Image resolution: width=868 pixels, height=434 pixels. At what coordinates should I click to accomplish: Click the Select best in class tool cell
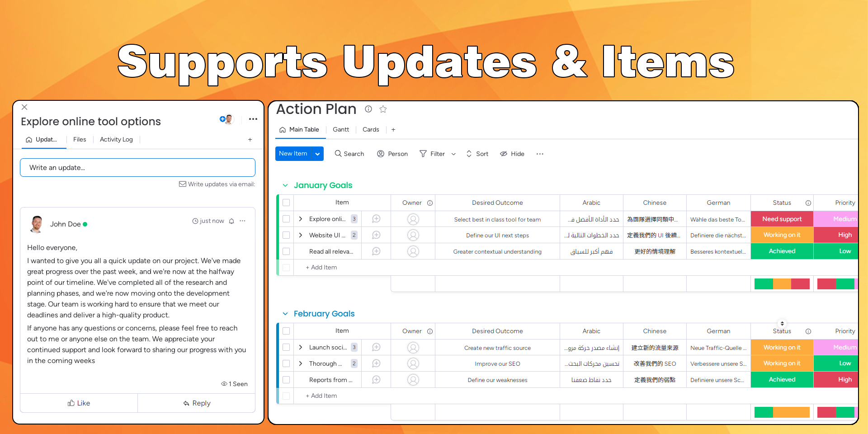click(x=497, y=219)
